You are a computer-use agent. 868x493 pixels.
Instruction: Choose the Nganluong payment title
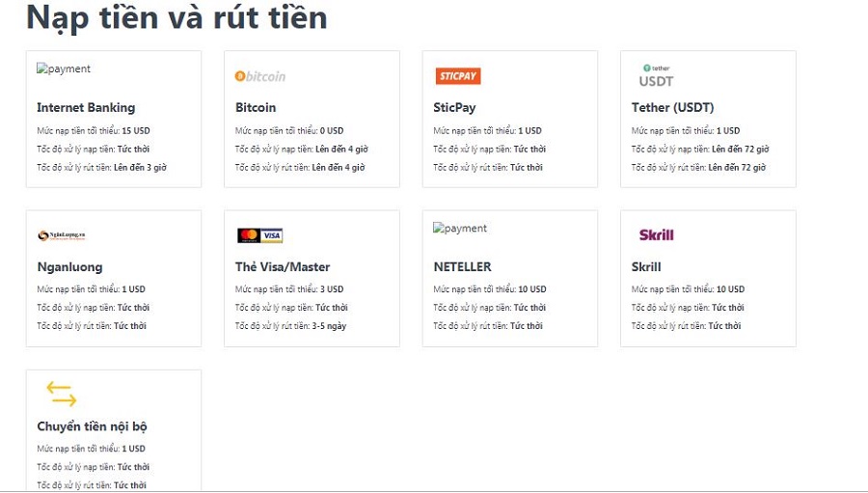click(x=69, y=266)
